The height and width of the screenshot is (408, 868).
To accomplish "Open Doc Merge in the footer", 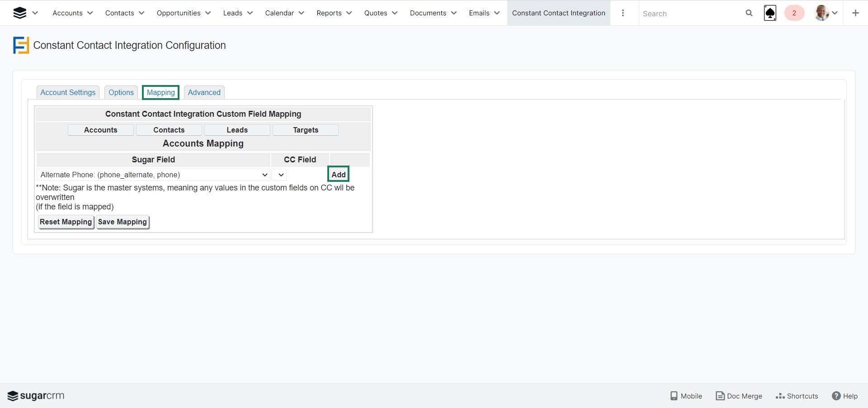I will [x=739, y=396].
